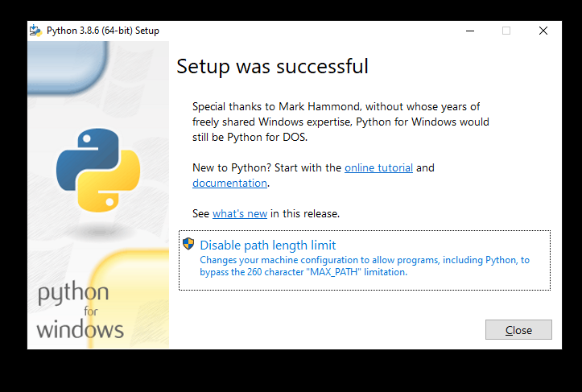Minimize the Python Setup window
Image resolution: width=582 pixels, height=392 pixels.
[x=470, y=31]
